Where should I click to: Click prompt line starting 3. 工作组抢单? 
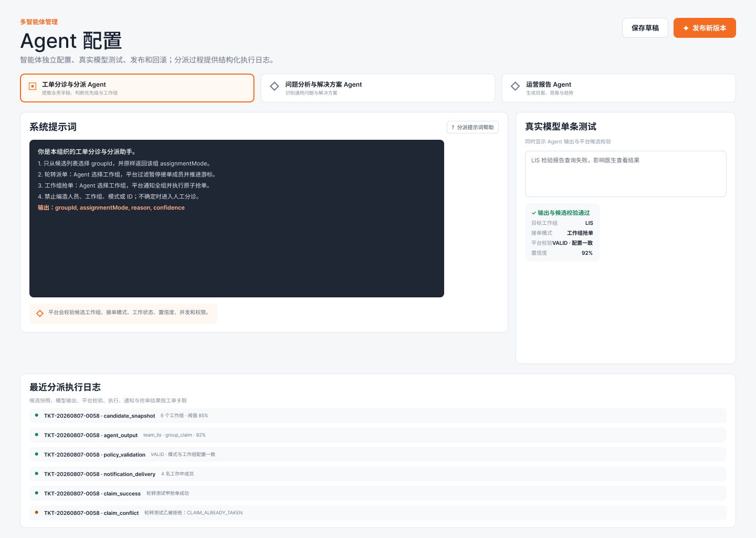[125, 185]
